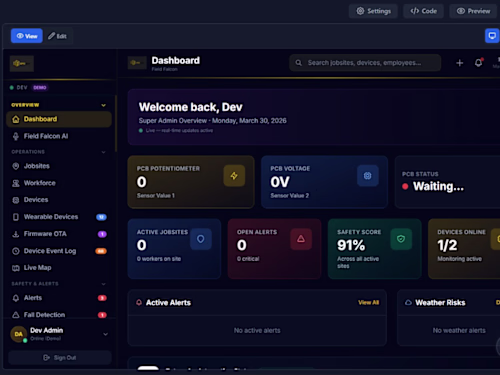Screen dimensions: 500x375
Task: Open Fall Detection in the sidebar
Action: tap(59, 315)
